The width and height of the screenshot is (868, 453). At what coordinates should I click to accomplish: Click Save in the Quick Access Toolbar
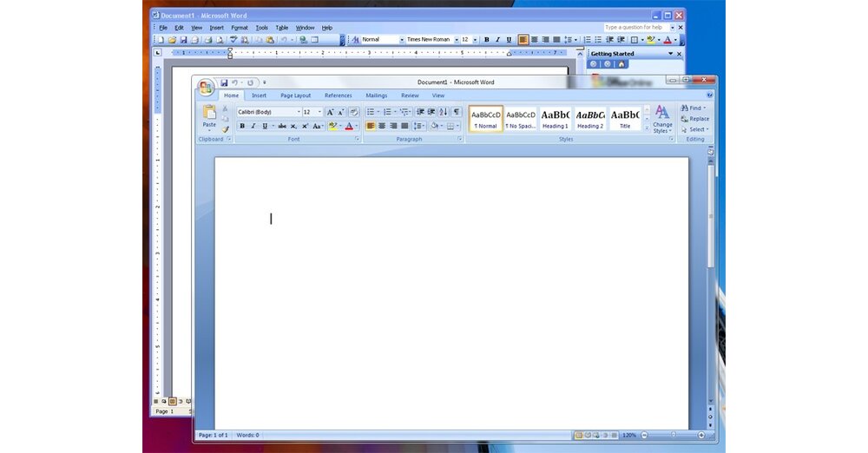point(224,82)
